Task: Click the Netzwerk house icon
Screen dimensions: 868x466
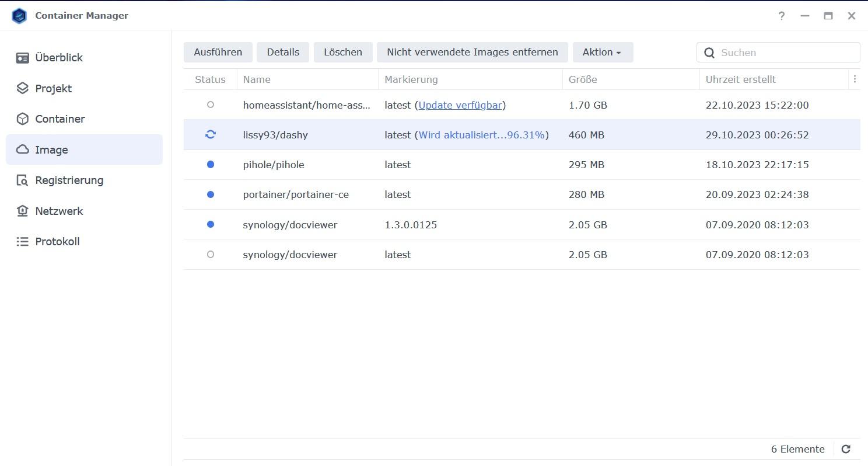Action: 23,211
